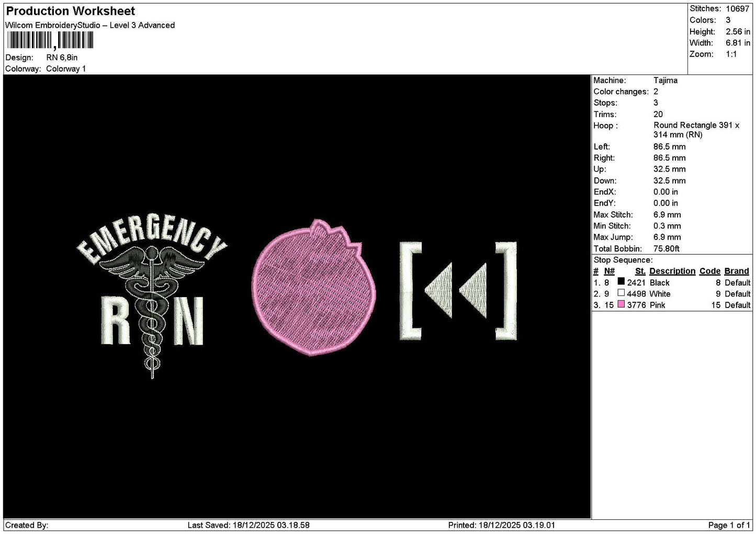Click the pink pomegranate embroidery design
756x534 pixels.
pyautogui.click(x=314, y=288)
